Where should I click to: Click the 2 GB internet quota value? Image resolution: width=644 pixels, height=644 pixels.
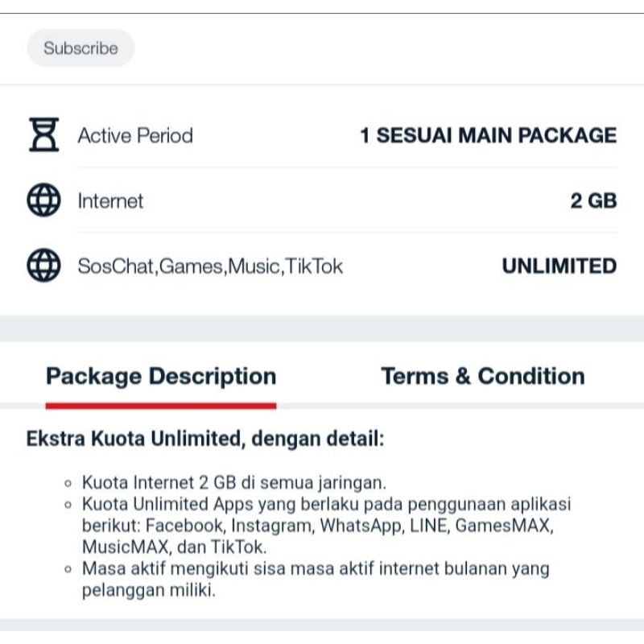coord(593,200)
